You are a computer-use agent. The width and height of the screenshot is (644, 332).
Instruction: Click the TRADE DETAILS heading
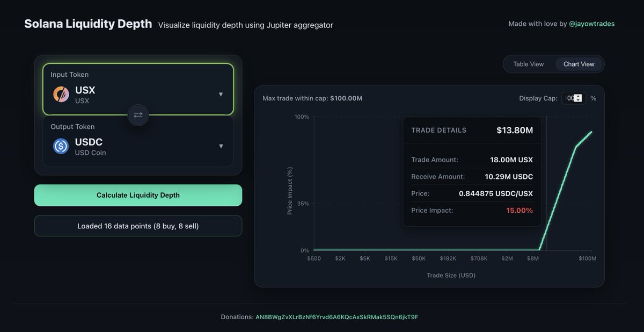(438, 130)
